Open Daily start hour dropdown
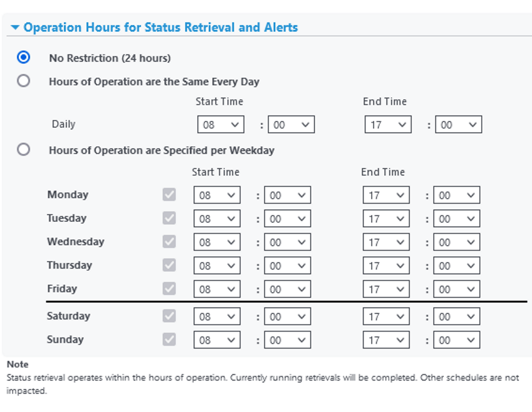This screenshot has height=412, width=532. point(220,125)
